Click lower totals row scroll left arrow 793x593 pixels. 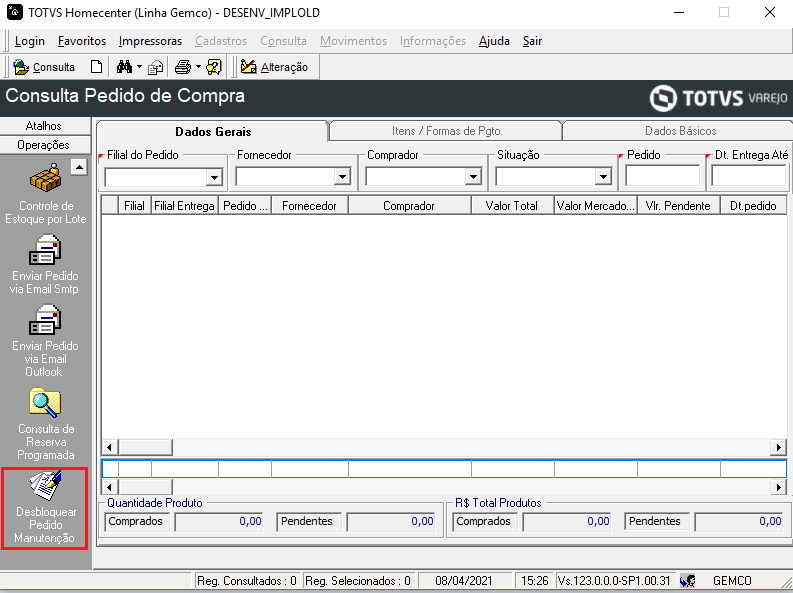110,487
